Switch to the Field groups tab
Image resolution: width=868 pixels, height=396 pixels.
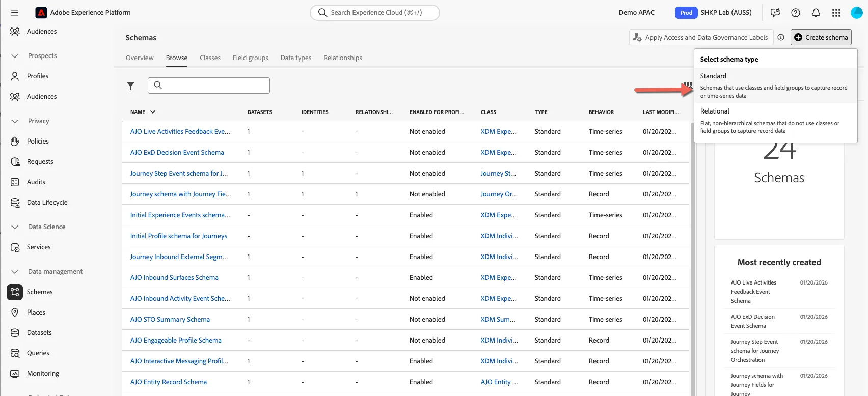pyautogui.click(x=251, y=58)
